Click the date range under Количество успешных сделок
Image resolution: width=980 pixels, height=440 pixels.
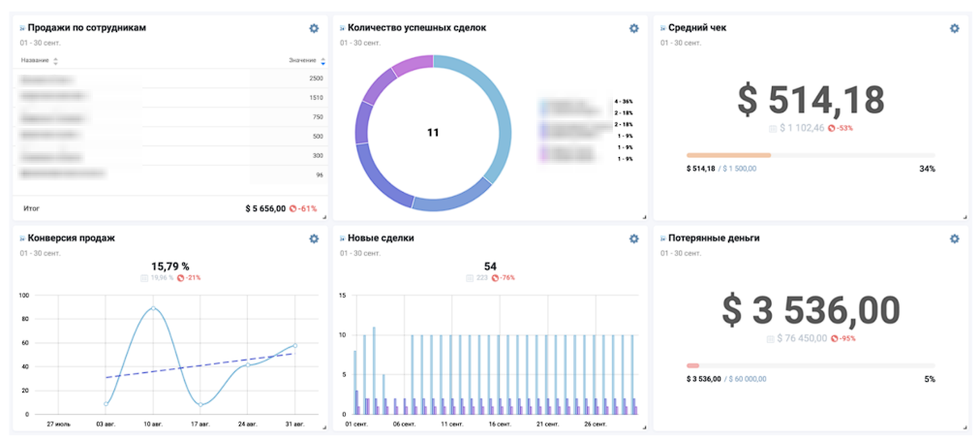(360, 43)
